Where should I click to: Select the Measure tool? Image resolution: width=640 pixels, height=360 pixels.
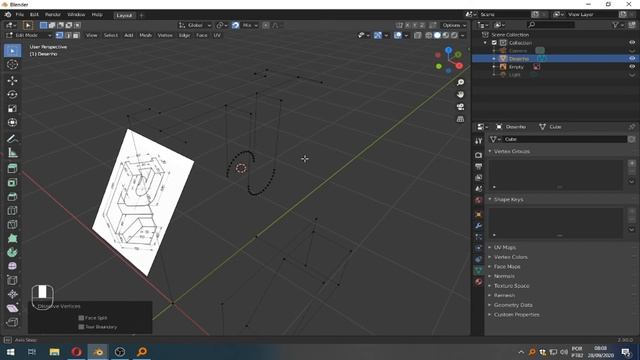click(x=12, y=153)
